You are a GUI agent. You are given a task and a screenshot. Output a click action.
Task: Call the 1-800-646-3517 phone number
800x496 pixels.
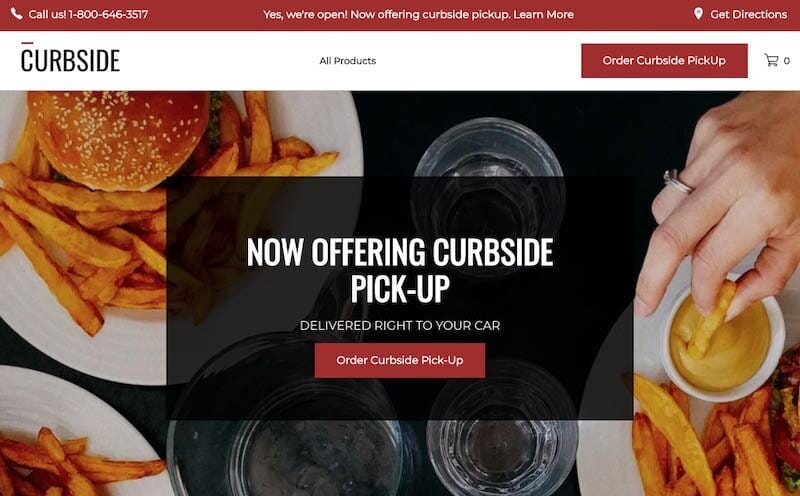(x=108, y=14)
